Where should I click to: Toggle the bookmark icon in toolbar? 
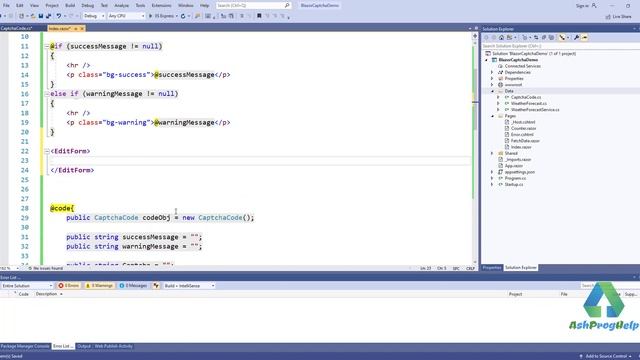point(259,16)
